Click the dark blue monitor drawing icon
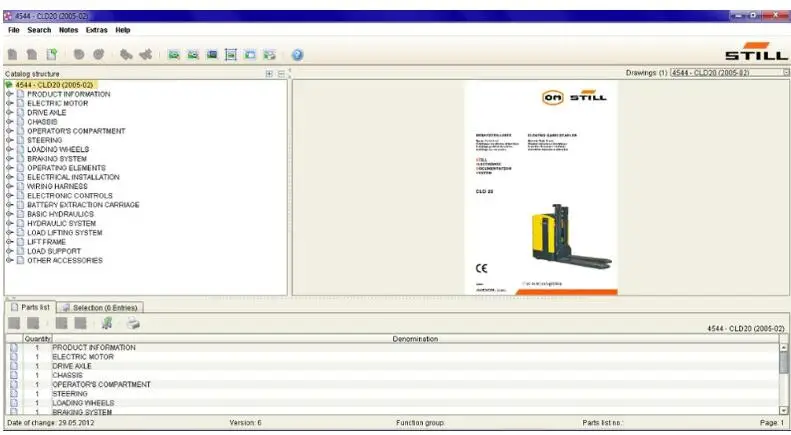The width and height of the screenshot is (791, 435). tap(212, 55)
